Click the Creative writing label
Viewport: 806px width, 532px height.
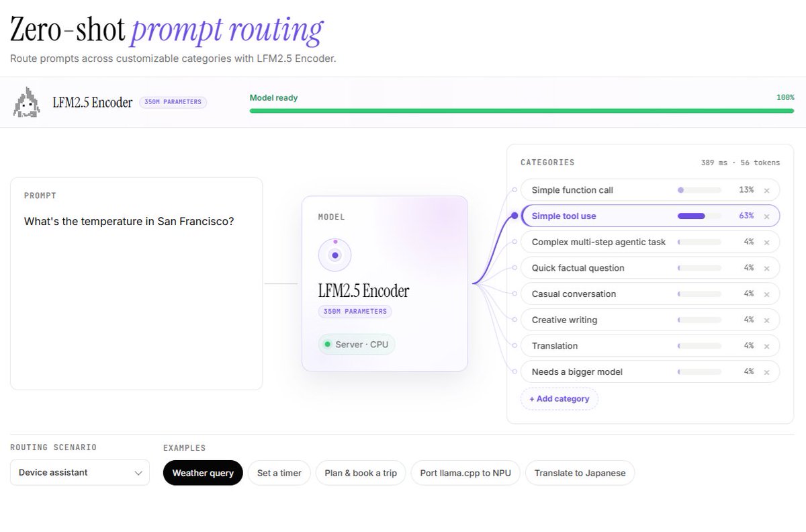(564, 320)
